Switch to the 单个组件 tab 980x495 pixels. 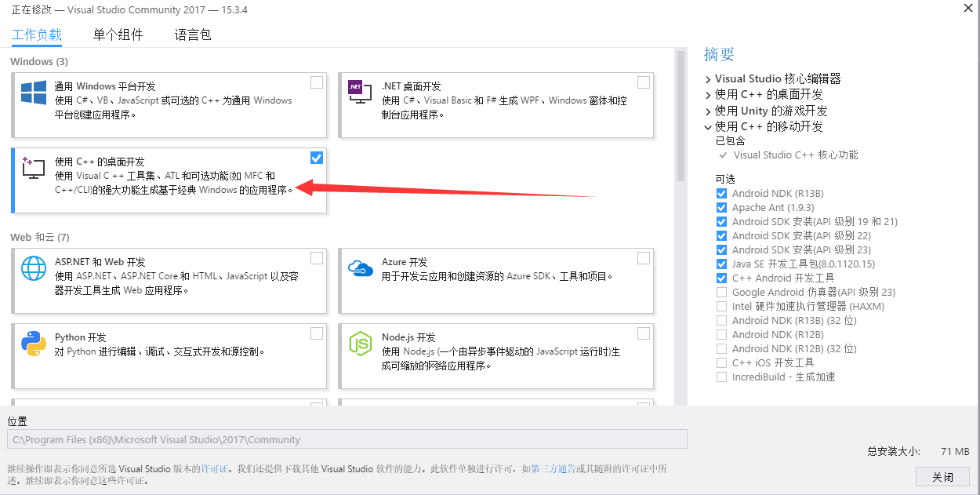pyautogui.click(x=118, y=35)
